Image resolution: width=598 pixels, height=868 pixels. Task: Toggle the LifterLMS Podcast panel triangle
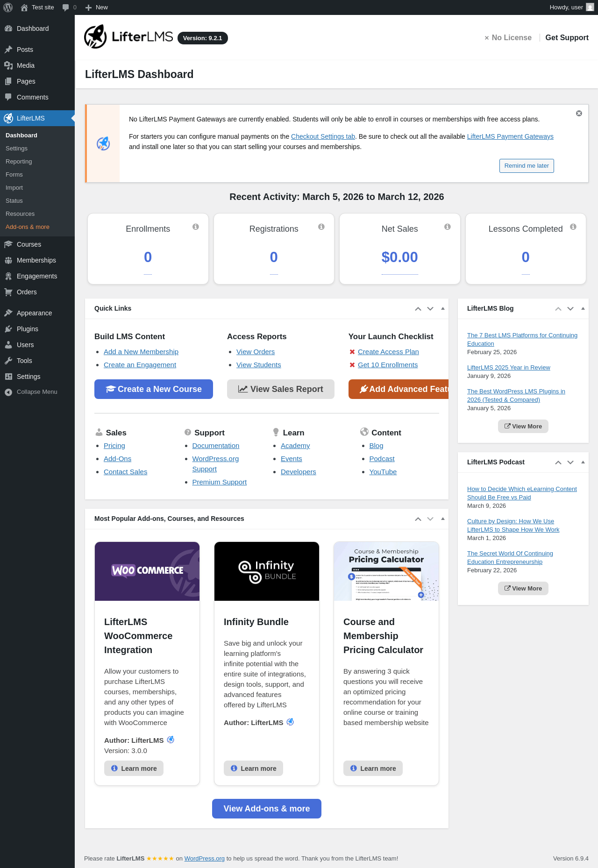coord(583,462)
